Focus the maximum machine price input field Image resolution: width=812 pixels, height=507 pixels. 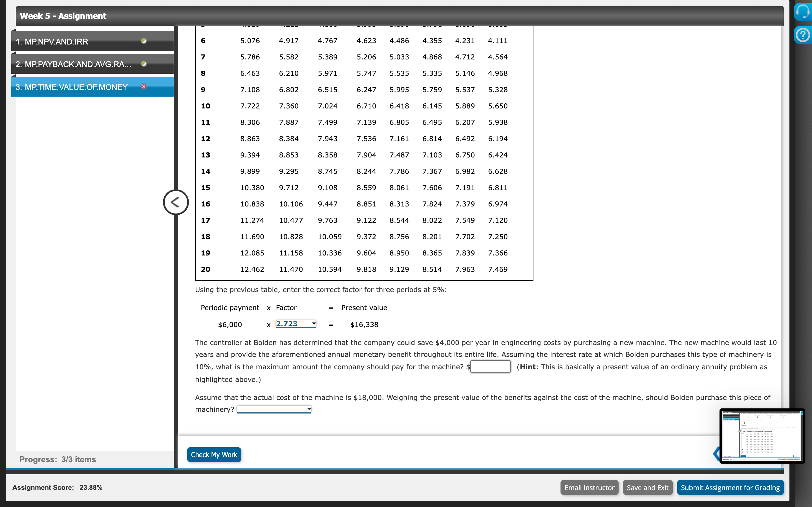coord(490,366)
